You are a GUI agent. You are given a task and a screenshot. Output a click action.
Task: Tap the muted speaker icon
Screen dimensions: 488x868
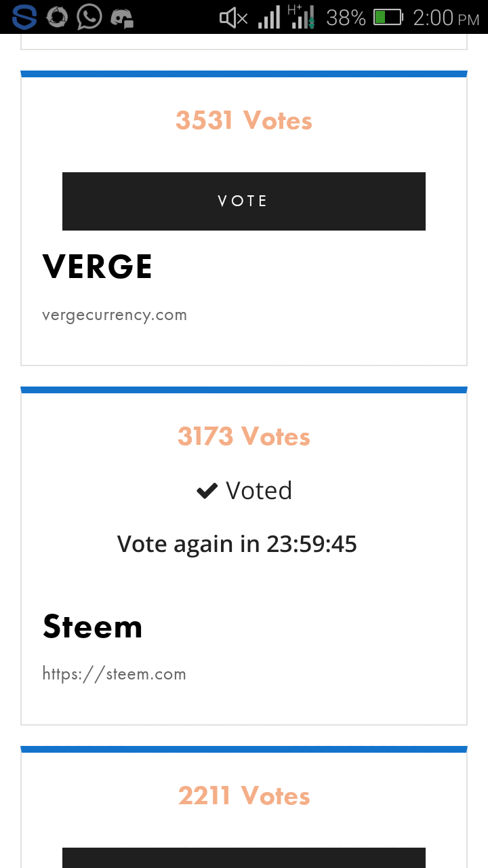234,18
